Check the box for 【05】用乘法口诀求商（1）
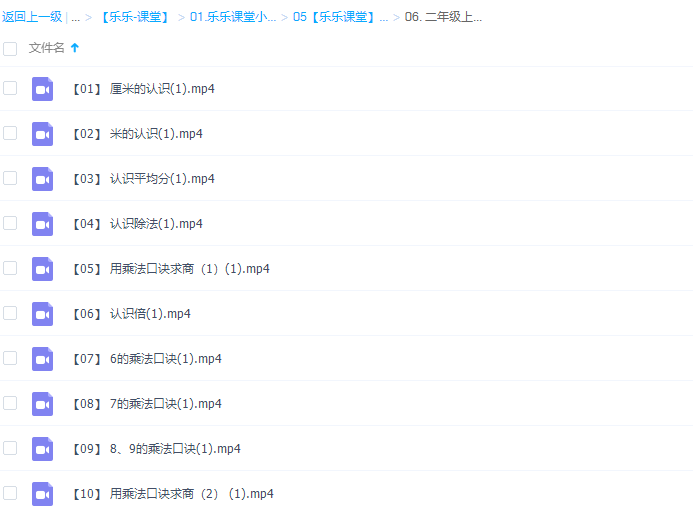693x510 pixels. pyautogui.click(x=10, y=268)
